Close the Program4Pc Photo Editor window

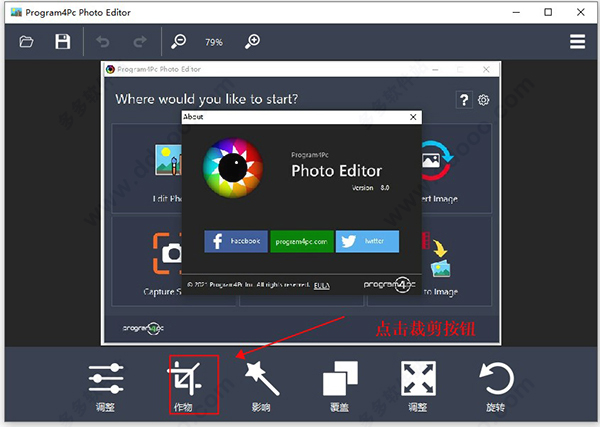(580, 12)
